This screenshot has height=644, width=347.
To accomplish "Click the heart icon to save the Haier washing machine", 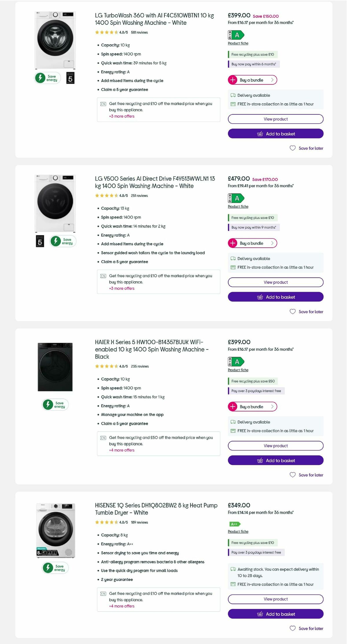I will [x=292, y=475].
